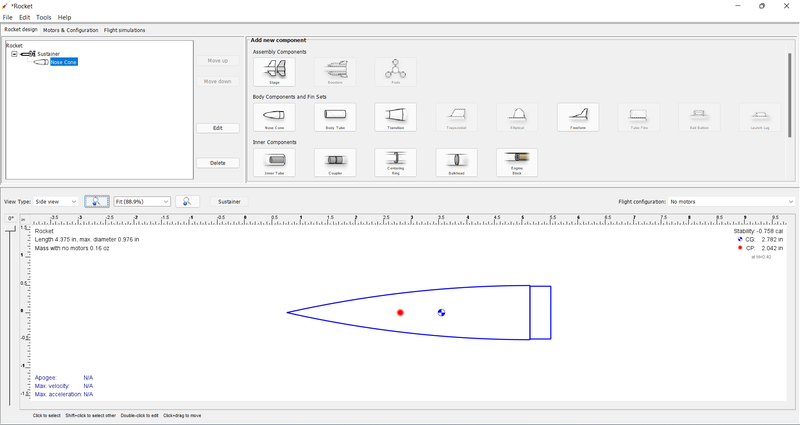This screenshot has width=800, height=425.
Task: Add a Centering Ring component
Action: pyautogui.click(x=395, y=163)
